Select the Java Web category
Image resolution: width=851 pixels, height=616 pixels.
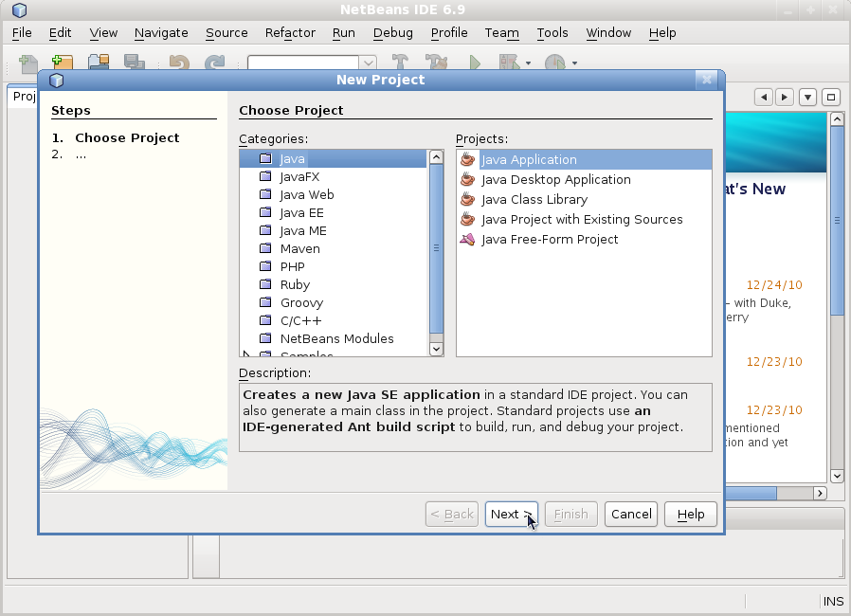pos(334,195)
